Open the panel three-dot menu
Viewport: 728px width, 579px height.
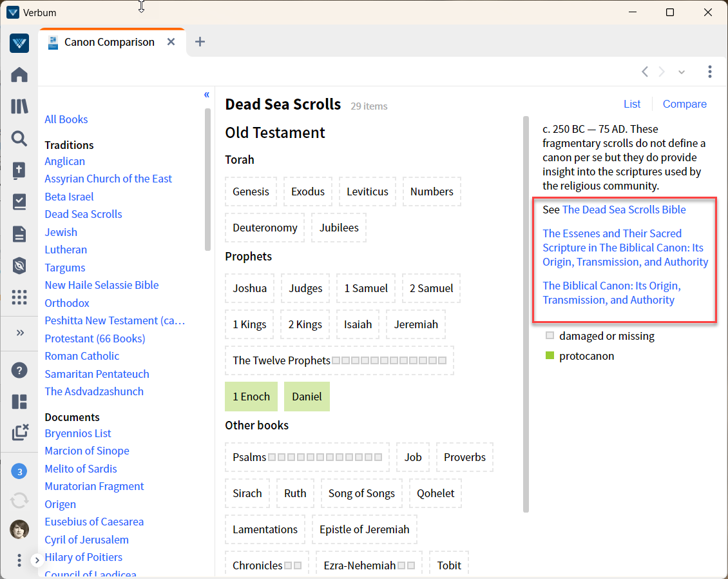pos(709,72)
